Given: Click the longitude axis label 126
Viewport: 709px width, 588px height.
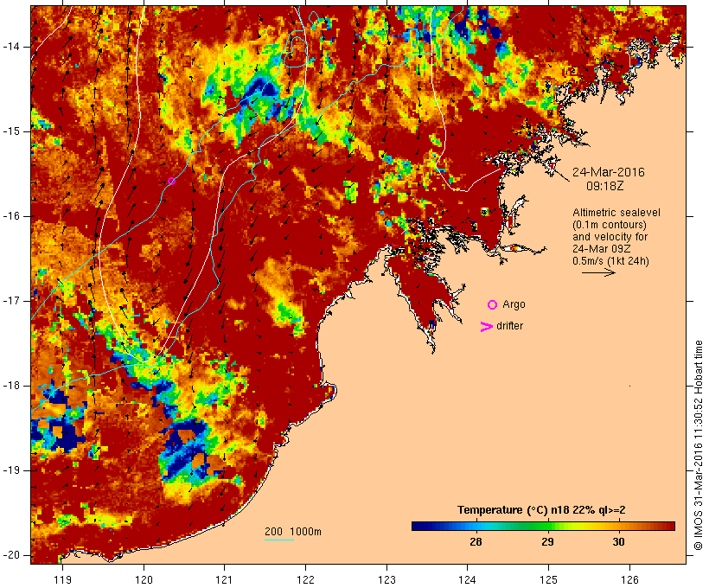Looking at the screenshot, I should tap(629, 580).
